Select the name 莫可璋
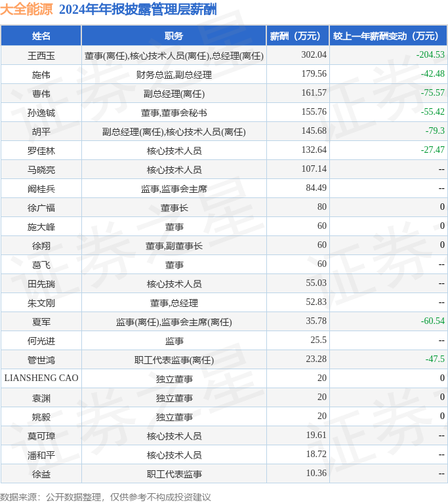The image size is (448, 503). [x=41, y=436]
